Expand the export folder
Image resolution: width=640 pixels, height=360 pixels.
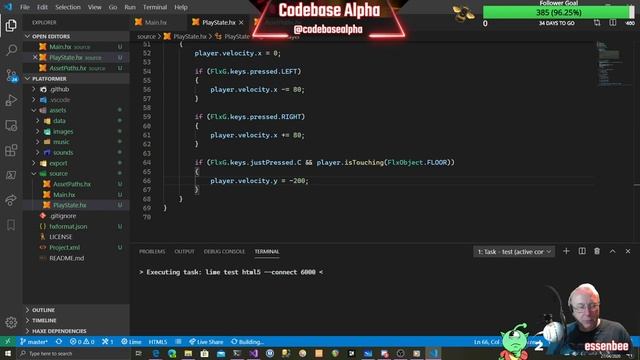coord(34,163)
